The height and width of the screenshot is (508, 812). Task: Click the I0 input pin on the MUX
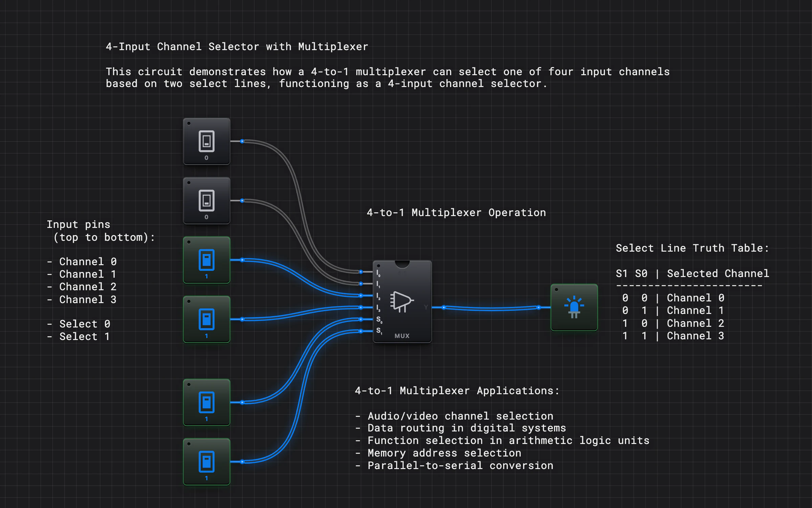(361, 272)
